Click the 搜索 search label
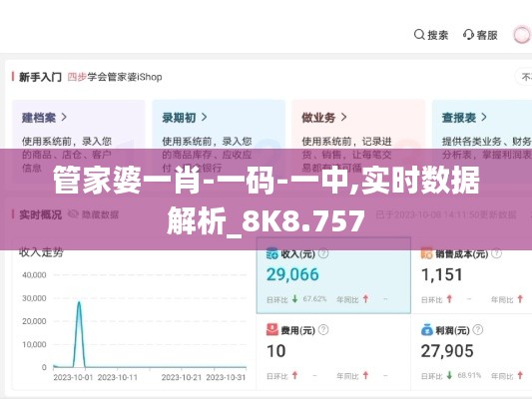The width and height of the screenshot is (532, 399). (x=438, y=35)
